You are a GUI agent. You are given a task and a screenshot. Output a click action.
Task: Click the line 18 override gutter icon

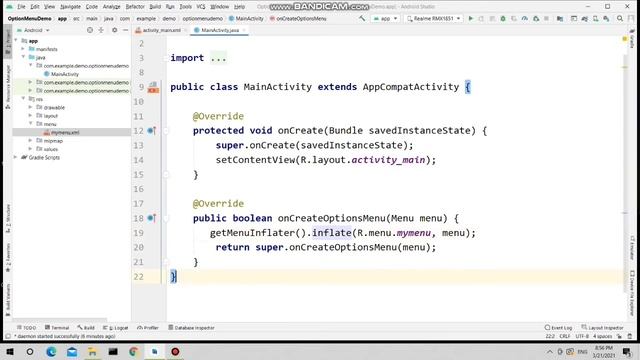[x=151, y=218]
